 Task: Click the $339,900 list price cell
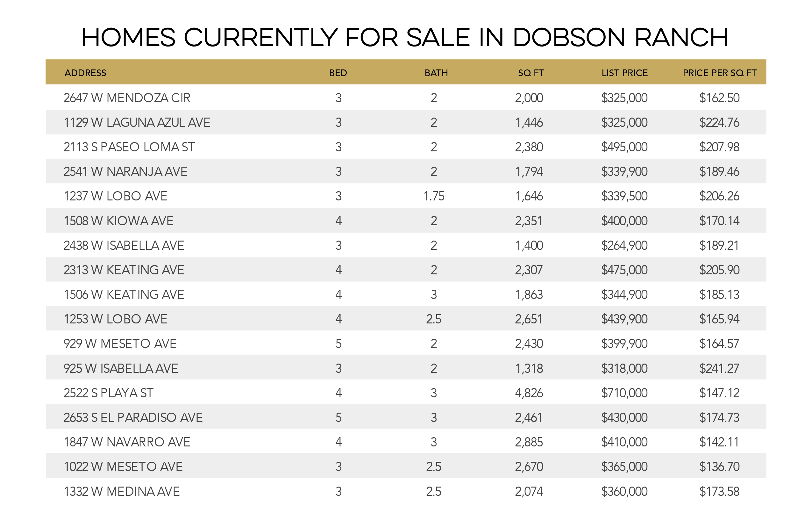tap(624, 171)
